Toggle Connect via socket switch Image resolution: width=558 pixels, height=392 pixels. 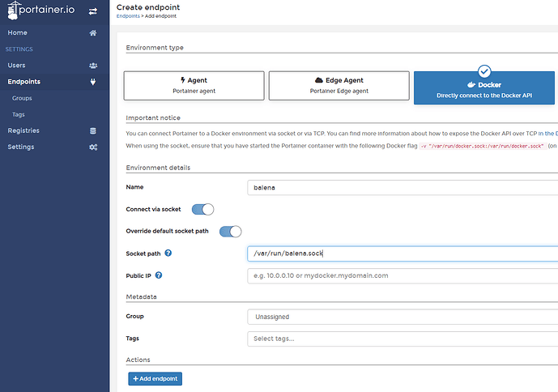[x=202, y=209]
